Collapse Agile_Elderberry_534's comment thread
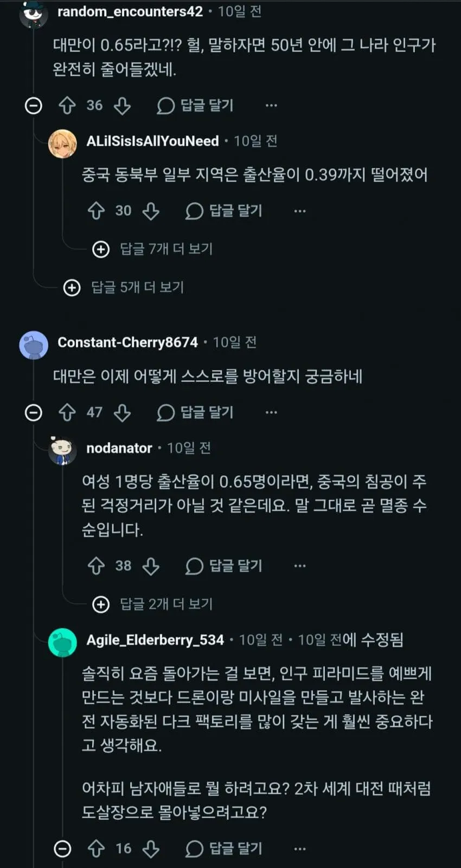461x868 pixels. pos(62,848)
